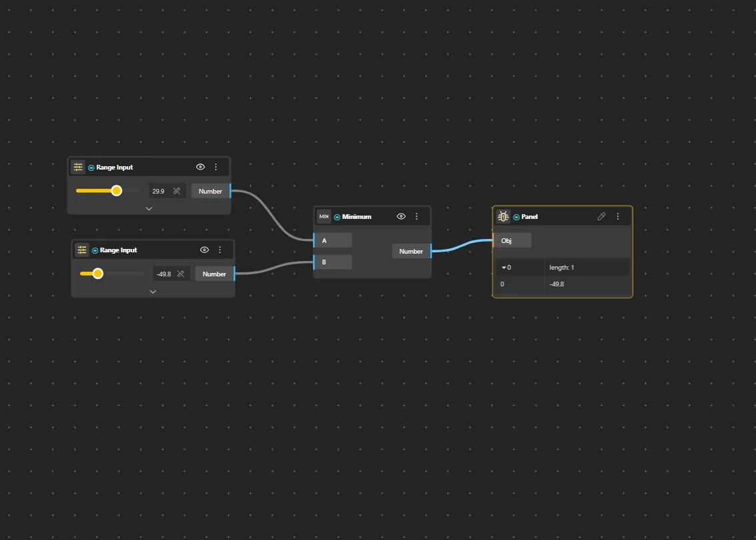Open the three-dot menu on Minimum node
The width and height of the screenshot is (756, 540).
416,216
